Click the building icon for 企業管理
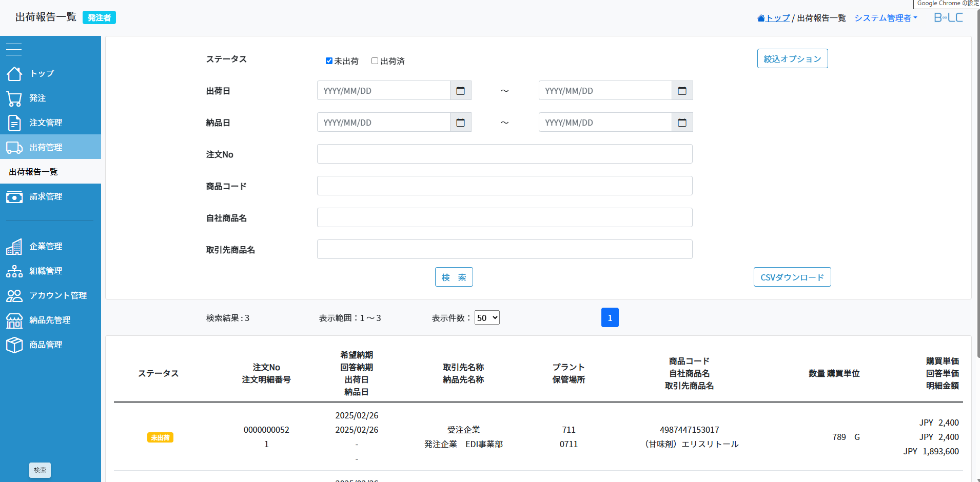 click(x=14, y=247)
